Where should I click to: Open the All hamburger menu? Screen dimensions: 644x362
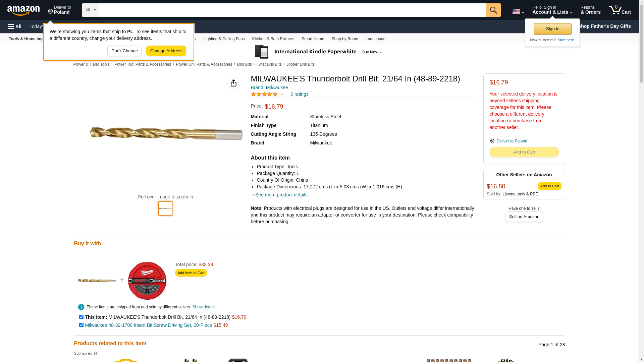(x=15, y=26)
